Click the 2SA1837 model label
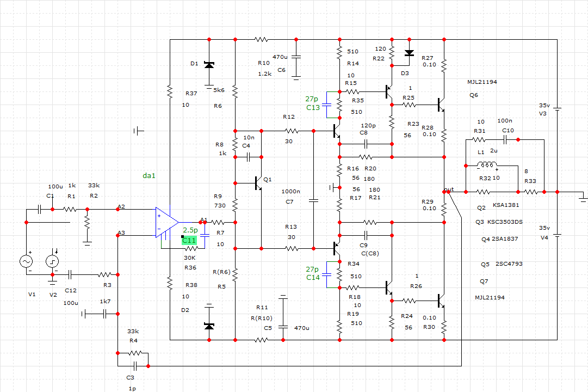The image size is (588, 392). pos(505,239)
